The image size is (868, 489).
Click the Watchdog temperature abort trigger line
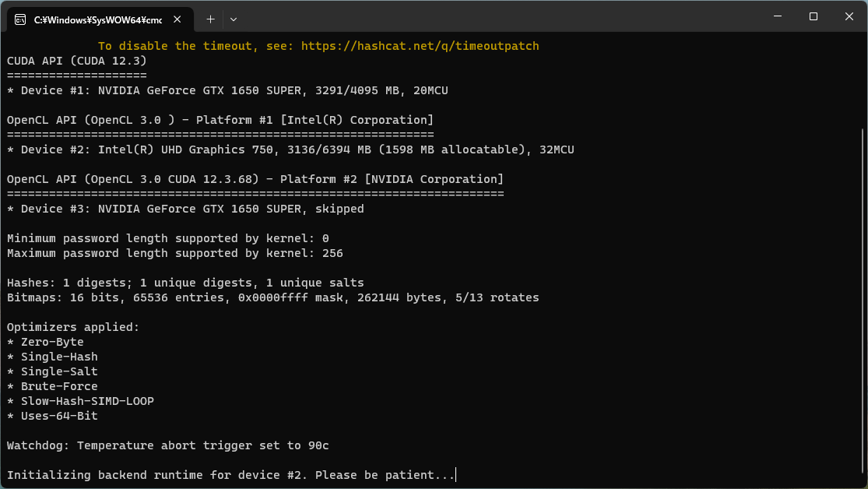167,445
